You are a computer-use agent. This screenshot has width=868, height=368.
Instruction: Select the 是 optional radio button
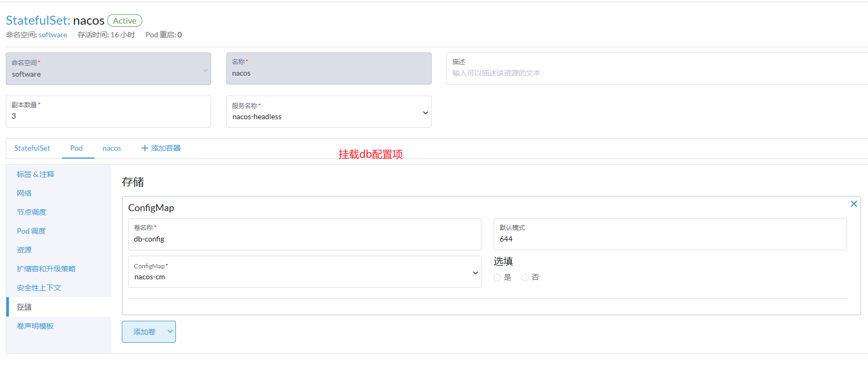497,278
